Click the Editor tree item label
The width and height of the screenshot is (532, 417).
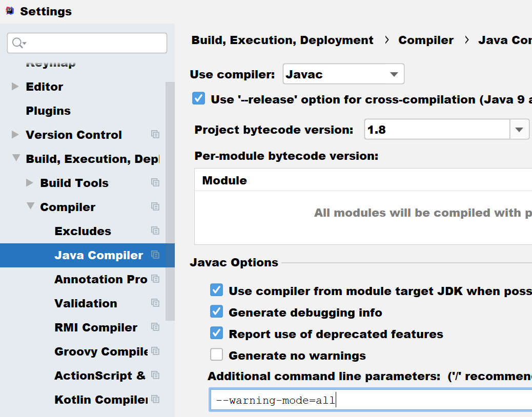[45, 87]
